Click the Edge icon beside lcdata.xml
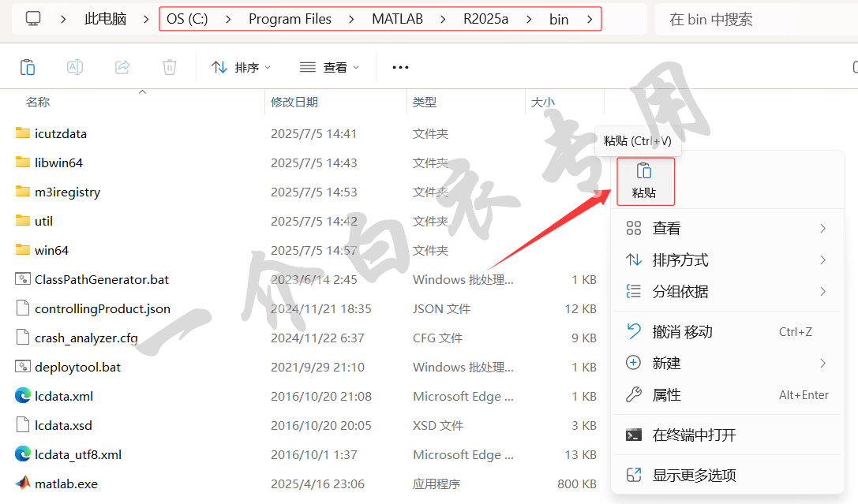The image size is (858, 504). [22, 396]
